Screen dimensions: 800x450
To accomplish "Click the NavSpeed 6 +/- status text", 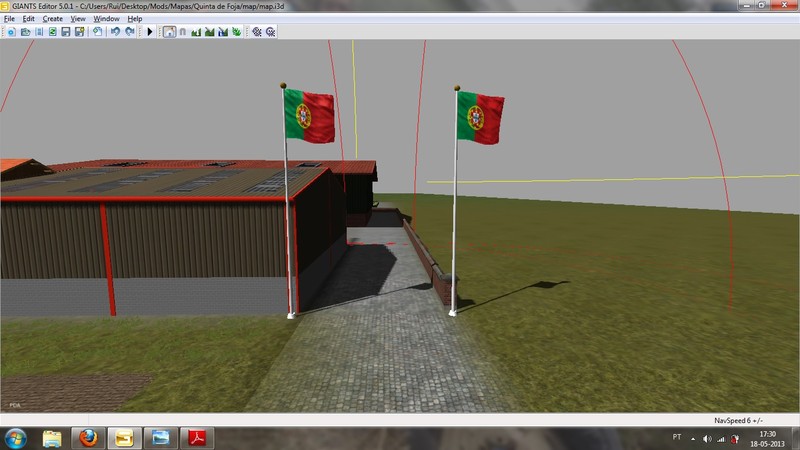I will 738,421.
